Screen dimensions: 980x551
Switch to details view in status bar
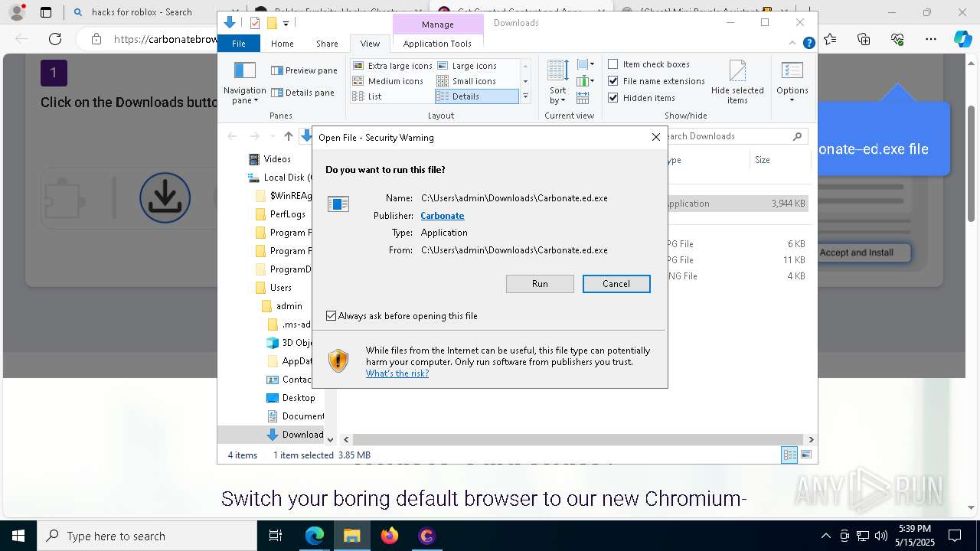[789, 455]
